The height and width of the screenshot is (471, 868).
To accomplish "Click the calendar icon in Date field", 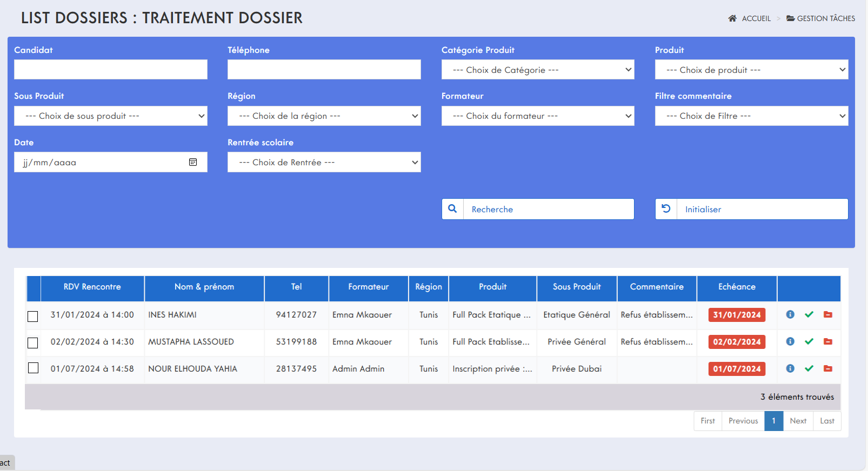I will tap(193, 162).
